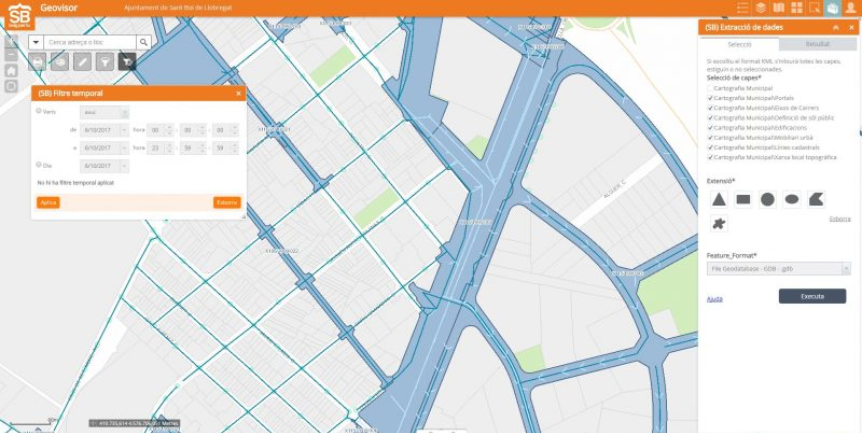Switch to the Selecció tab
This screenshot has height=433, width=862.
coord(739,44)
